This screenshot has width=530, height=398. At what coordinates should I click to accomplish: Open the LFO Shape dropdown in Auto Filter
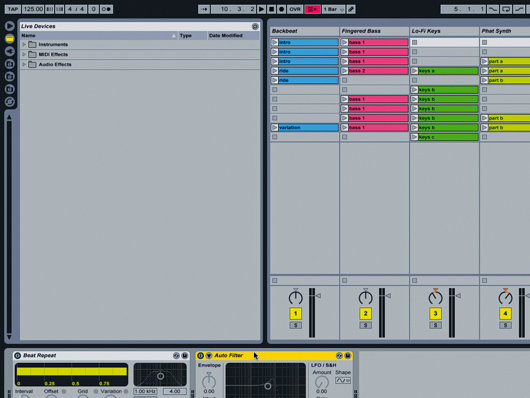click(343, 381)
